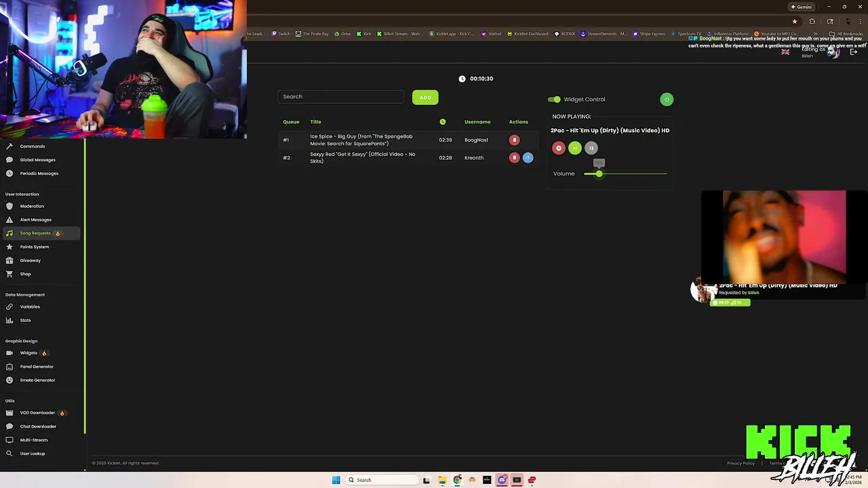Click the Username column header

(477, 122)
